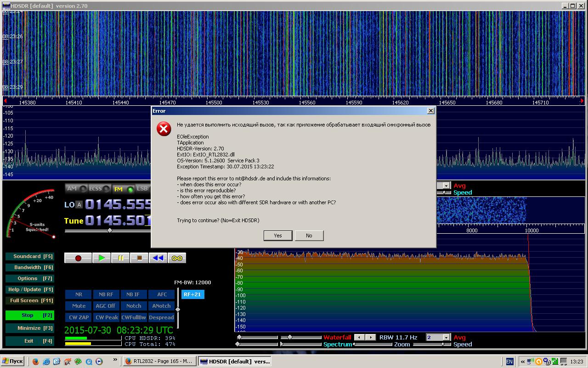Select AM demodulation mode
The height and width of the screenshot is (368, 588).
76,189
